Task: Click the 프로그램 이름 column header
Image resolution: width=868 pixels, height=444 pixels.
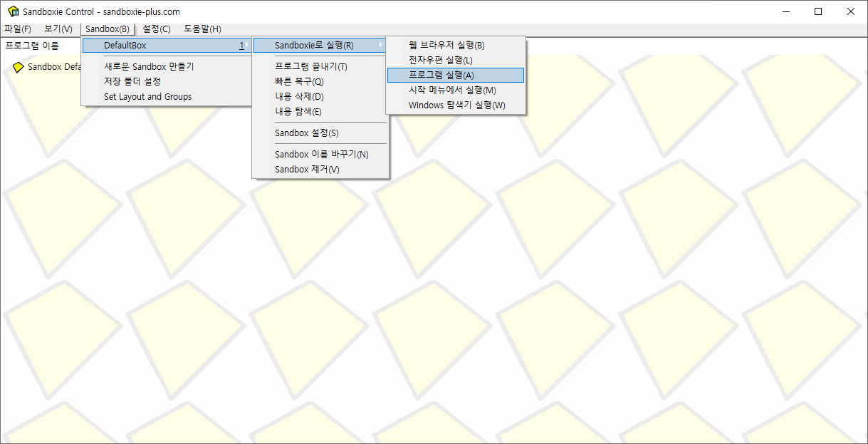Action: pyautogui.click(x=32, y=46)
